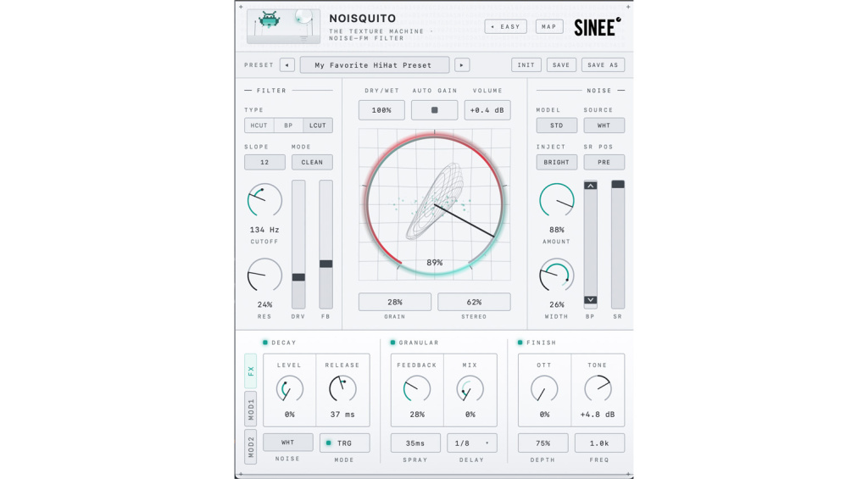868x479 pixels.
Task: Click the Decay Level knob
Action: point(290,389)
